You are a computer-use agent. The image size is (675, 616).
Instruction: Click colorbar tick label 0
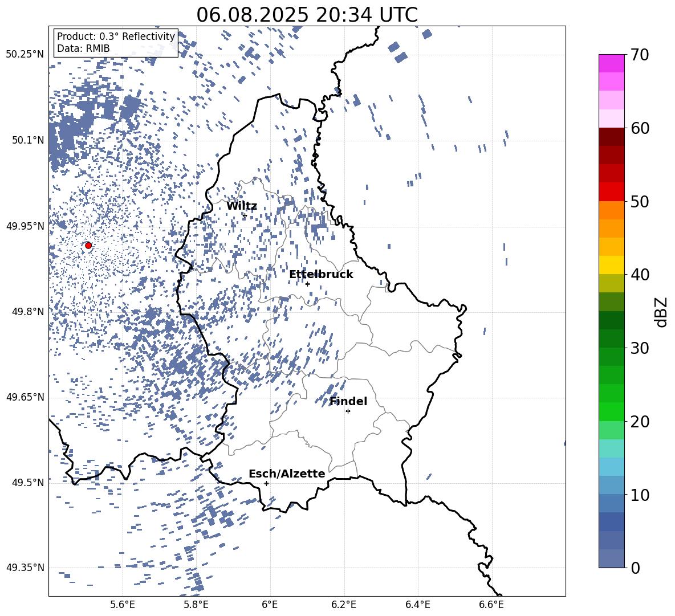tap(635, 568)
